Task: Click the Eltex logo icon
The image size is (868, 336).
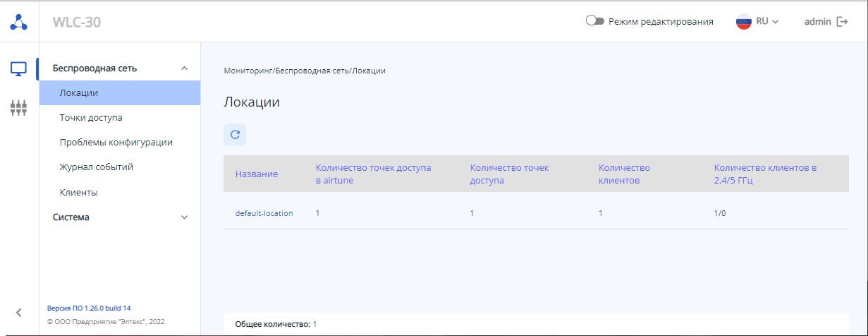Action: tap(19, 22)
